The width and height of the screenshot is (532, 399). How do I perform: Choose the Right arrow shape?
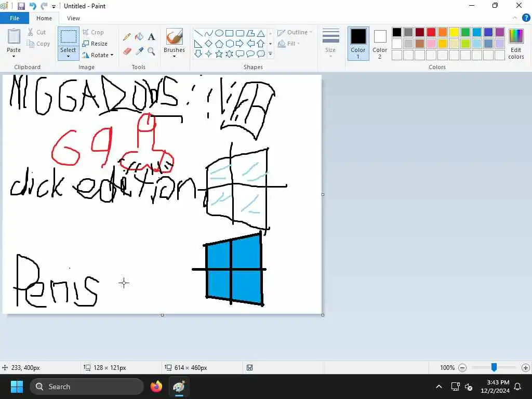tap(240, 44)
